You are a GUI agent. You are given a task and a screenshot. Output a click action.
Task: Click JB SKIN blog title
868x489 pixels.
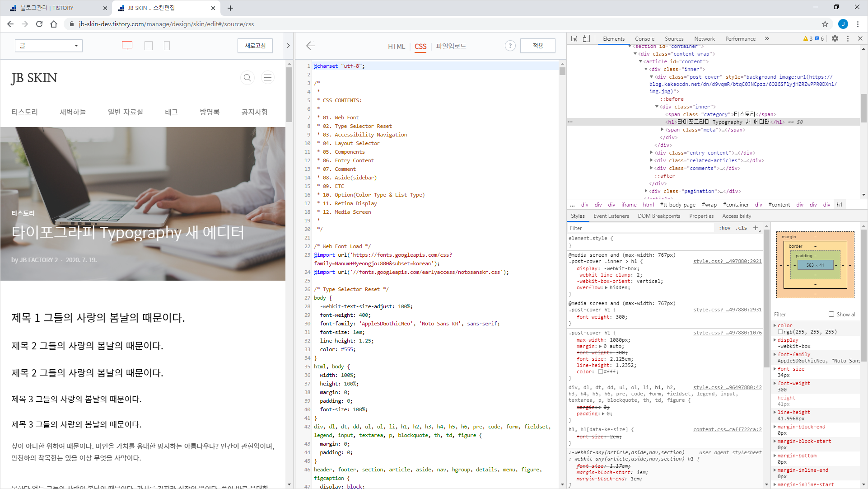tap(34, 78)
